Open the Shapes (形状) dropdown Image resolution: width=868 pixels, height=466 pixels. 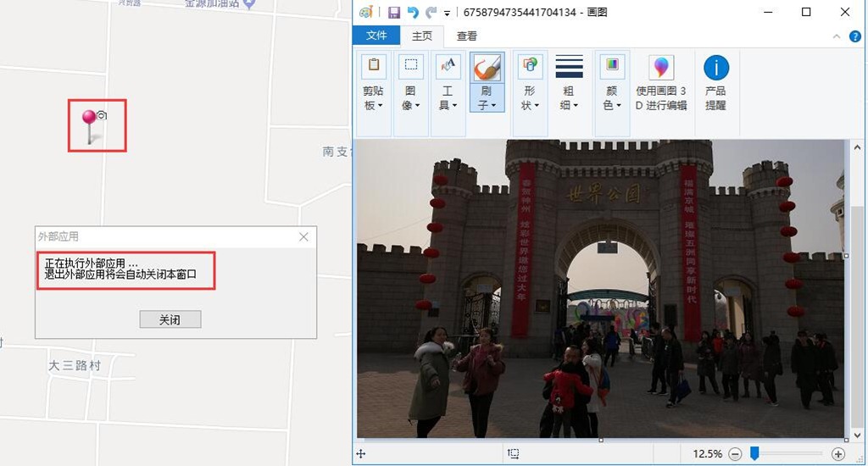pyautogui.click(x=530, y=98)
